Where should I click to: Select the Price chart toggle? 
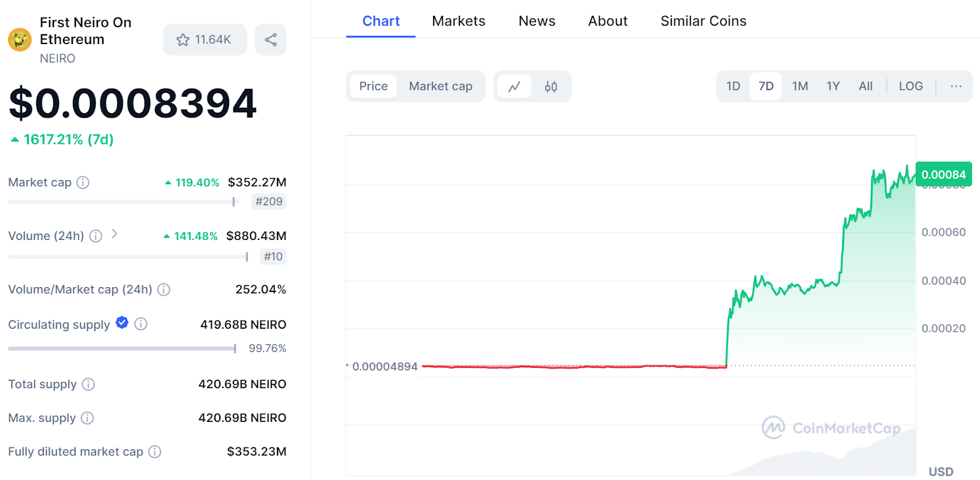pyautogui.click(x=374, y=86)
